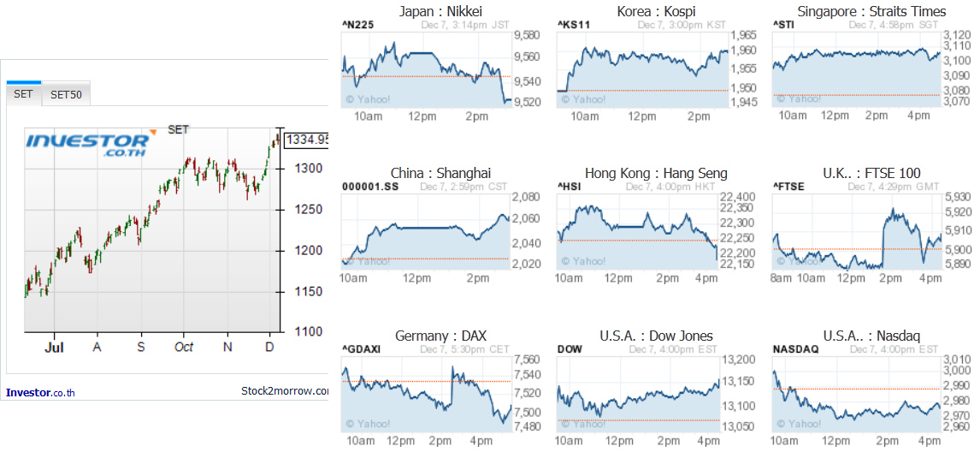
Task: Open the Stock2morrow.com link
Action: coord(285,391)
